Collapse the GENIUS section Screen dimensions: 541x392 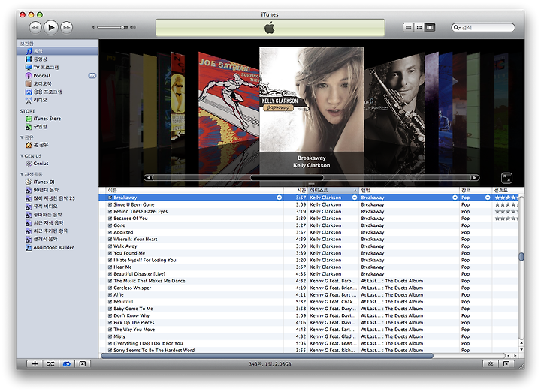click(x=22, y=156)
